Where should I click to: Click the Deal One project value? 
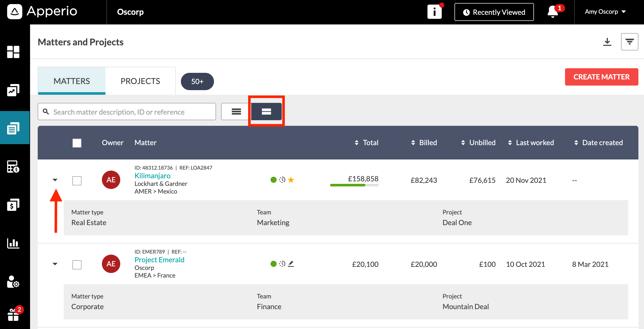[x=457, y=223]
